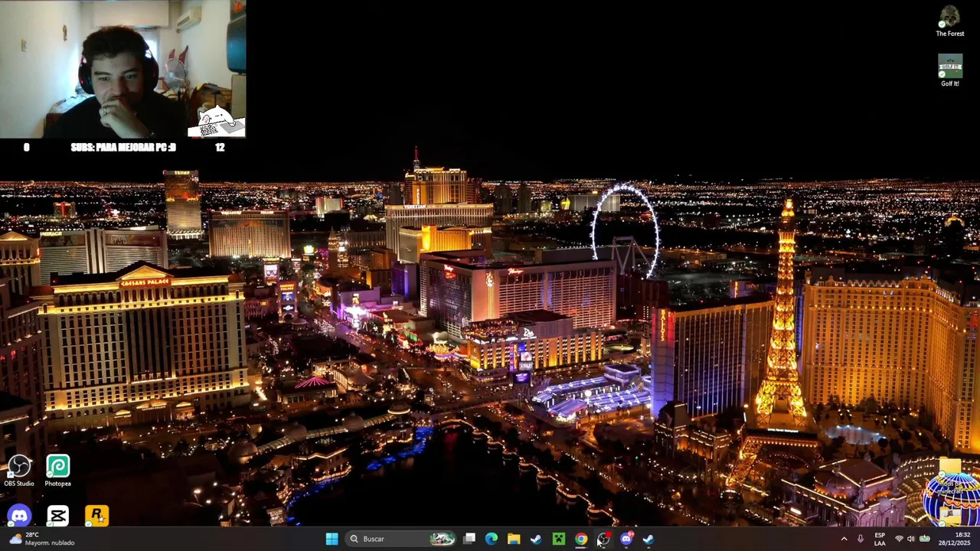Open Discord from the taskbar
This screenshot has width=980, height=551.
tap(626, 539)
